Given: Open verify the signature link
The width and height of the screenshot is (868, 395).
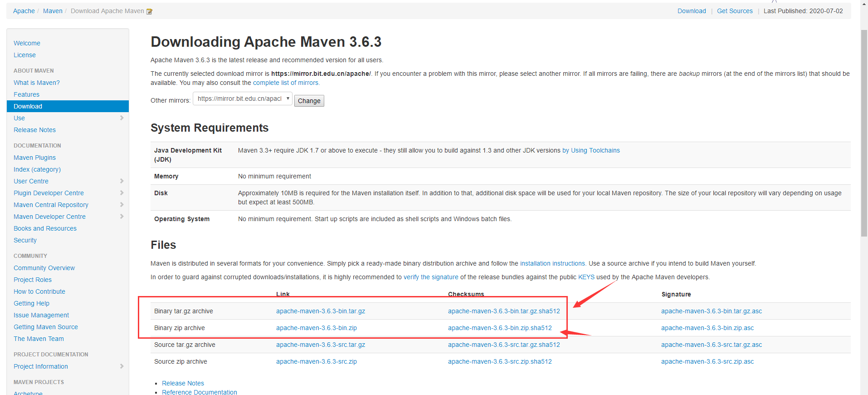Looking at the screenshot, I should point(431,277).
